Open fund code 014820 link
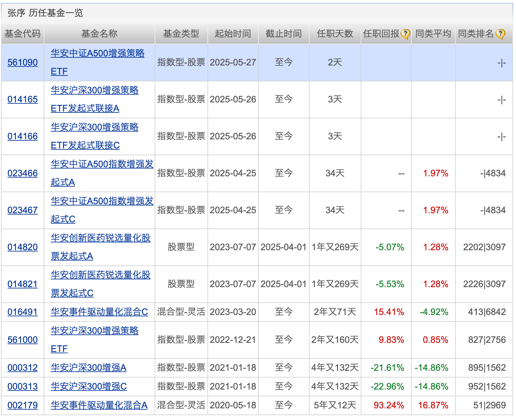516x420 pixels. click(23, 247)
